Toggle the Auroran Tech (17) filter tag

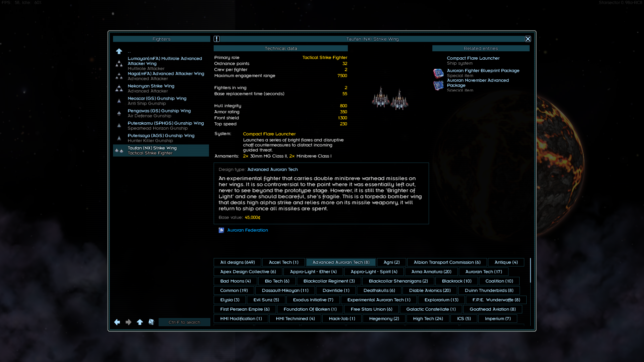pos(483,272)
